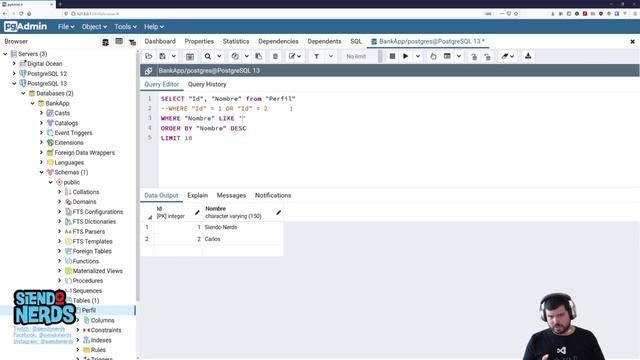Open the Help menu
640x360 pixels.
click(154, 27)
